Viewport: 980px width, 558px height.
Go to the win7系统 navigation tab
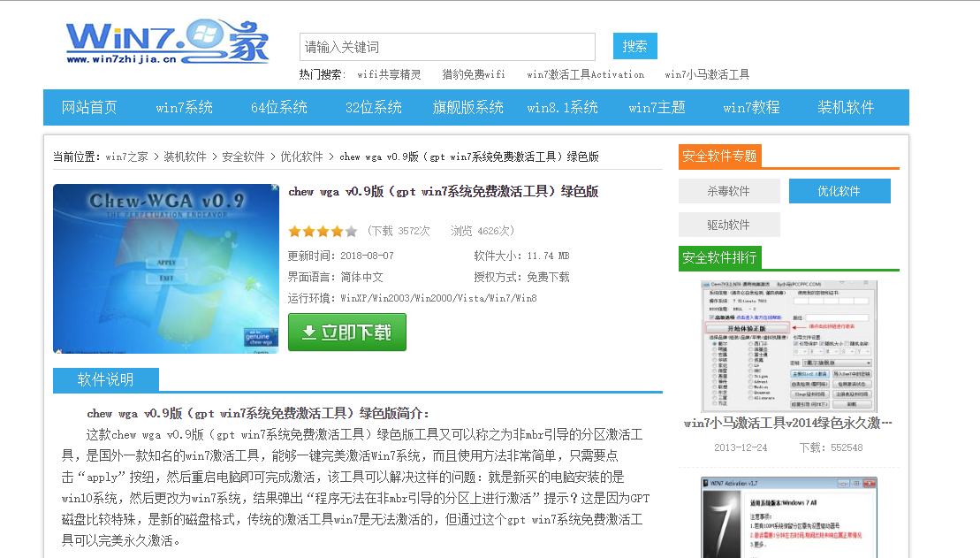tap(184, 108)
